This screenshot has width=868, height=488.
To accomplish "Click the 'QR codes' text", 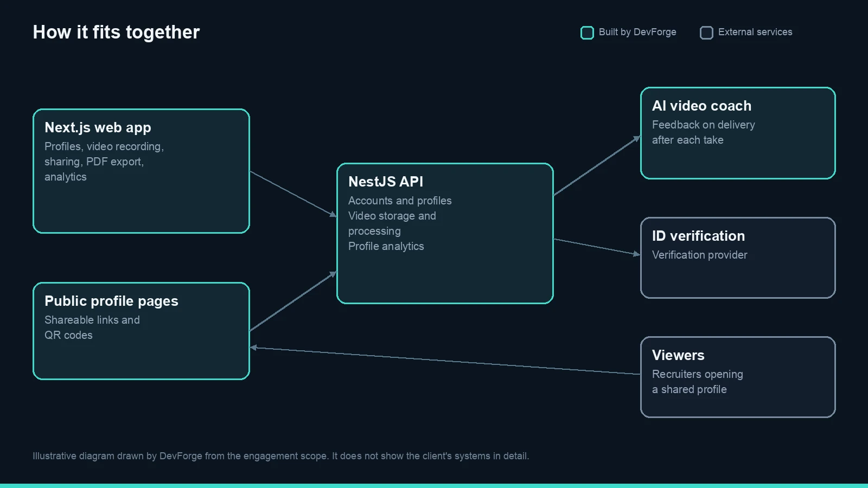I will [x=68, y=335].
